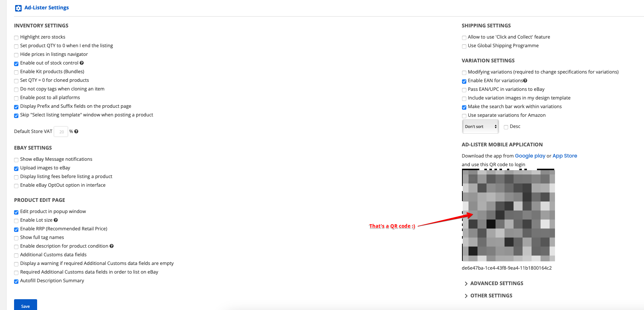Check Do not copy tags when cloning
This screenshot has width=644, height=310.
click(x=16, y=89)
